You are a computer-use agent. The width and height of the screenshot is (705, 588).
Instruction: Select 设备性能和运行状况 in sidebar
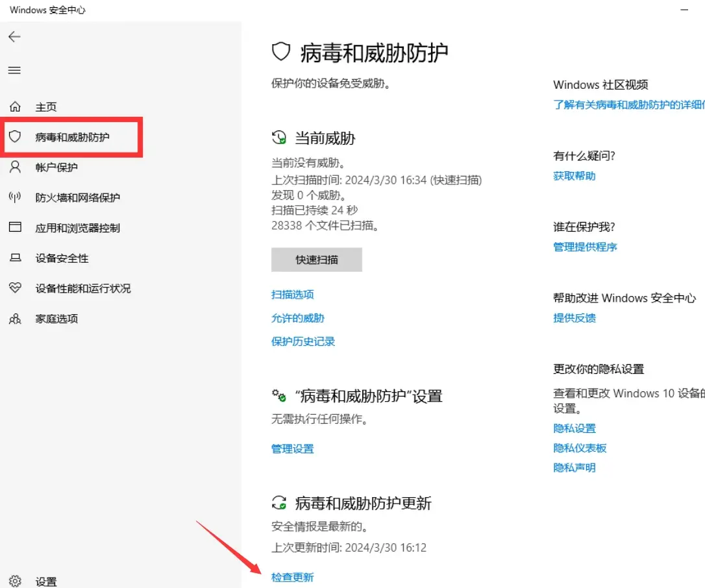[83, 288]
